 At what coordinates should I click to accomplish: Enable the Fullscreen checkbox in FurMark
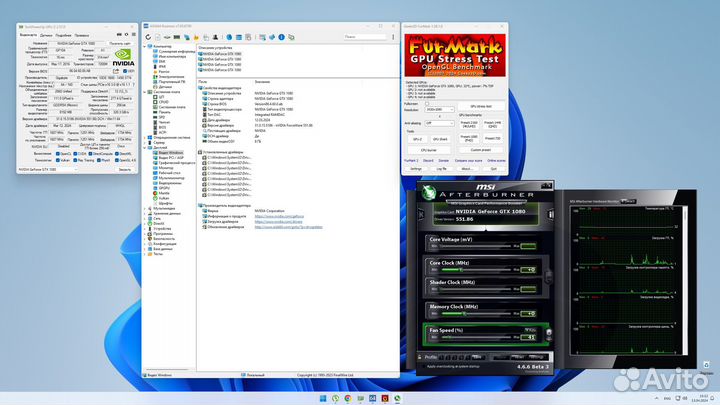[x=427, y=104]
